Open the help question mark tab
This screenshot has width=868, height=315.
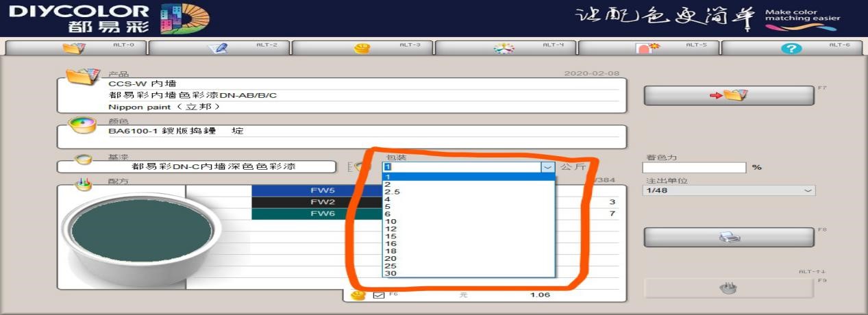[791, 48]
